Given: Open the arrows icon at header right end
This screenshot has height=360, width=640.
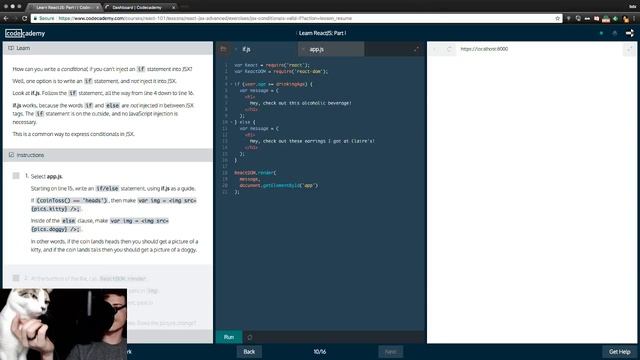Looking at the screenshot, I should tap(630, 33).
